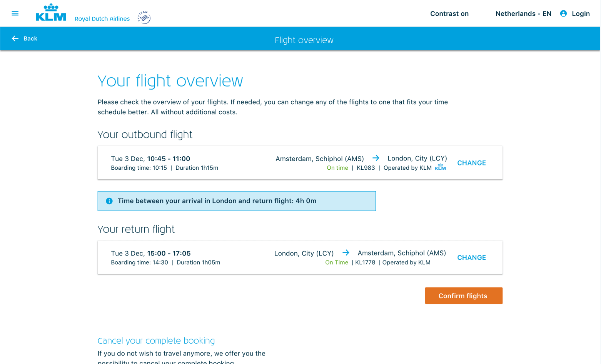Viewport: 601px width, 364px height.
Task: Toggle Contrast on
Action: click(449, 14)
